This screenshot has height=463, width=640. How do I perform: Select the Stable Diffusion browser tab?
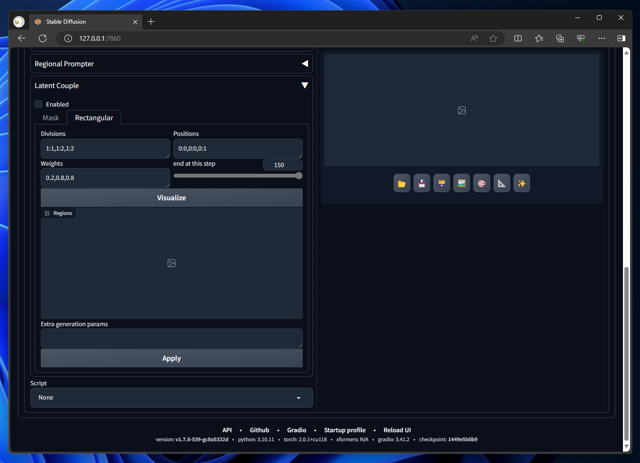(86, 22)
